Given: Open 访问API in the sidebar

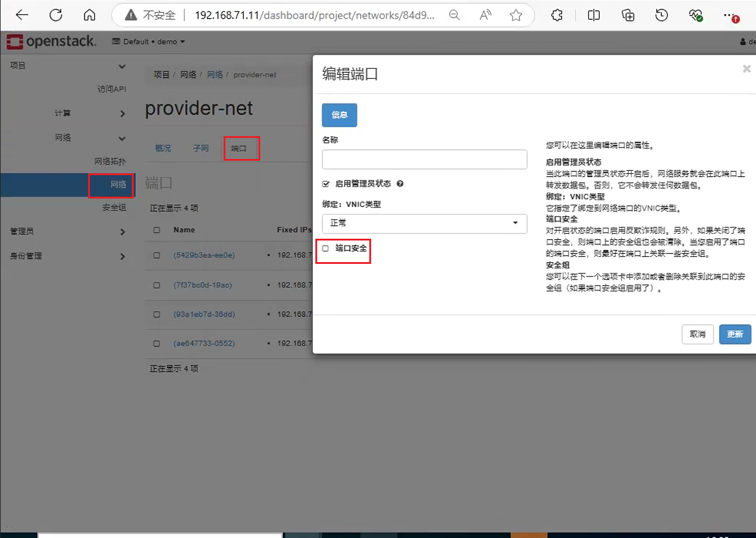Looking at the screenshot, I should 112,89.
